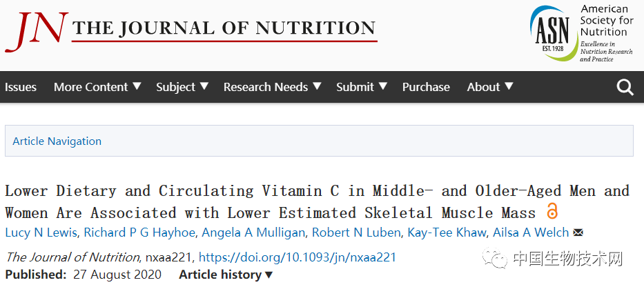The width and height of the screenshot is (644, 287).
Task: Click the orange open access lock icon
Action: pyautogui.click(x=552, y=212)
